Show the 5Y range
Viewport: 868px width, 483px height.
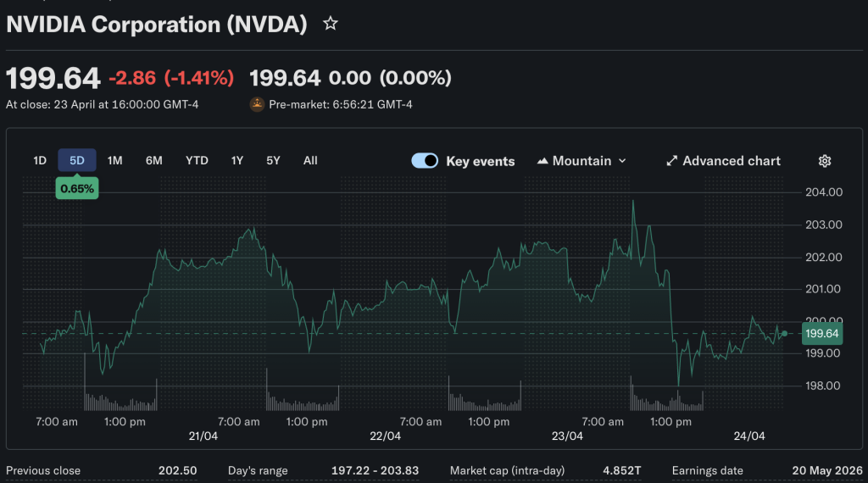[273, 160]
